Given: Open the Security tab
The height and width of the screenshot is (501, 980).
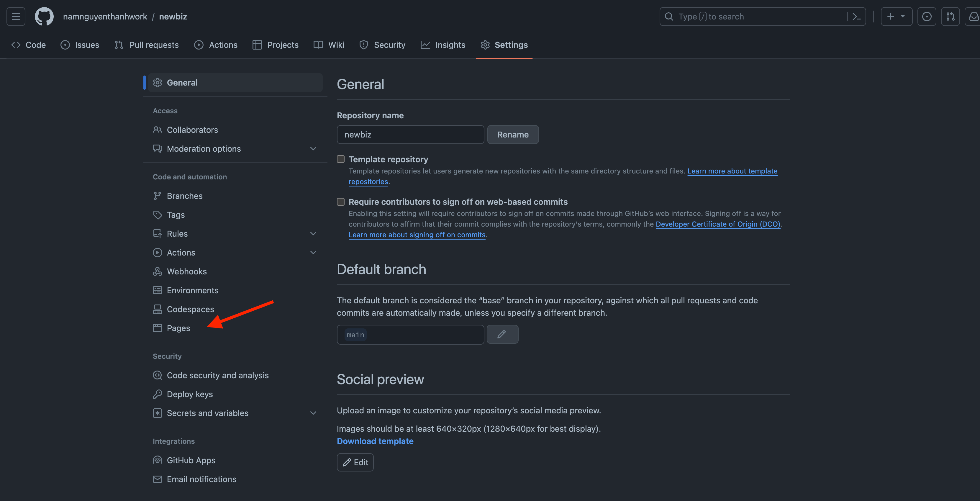Looking at the screenshot, I should click(382, 45).
